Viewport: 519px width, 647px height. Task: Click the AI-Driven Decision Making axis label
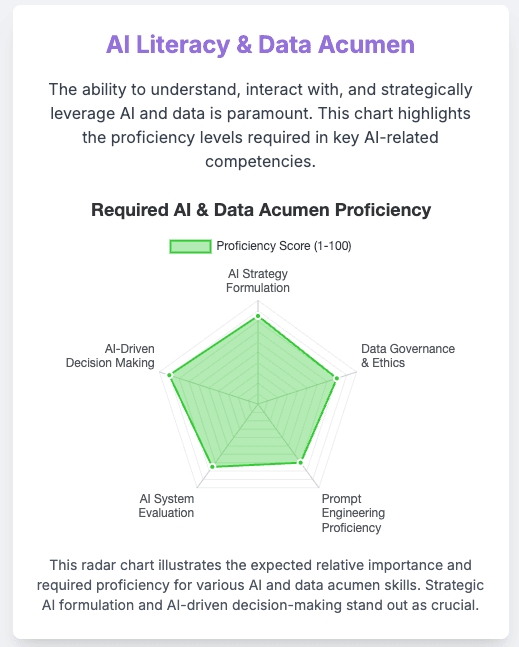tap(110, 356)
